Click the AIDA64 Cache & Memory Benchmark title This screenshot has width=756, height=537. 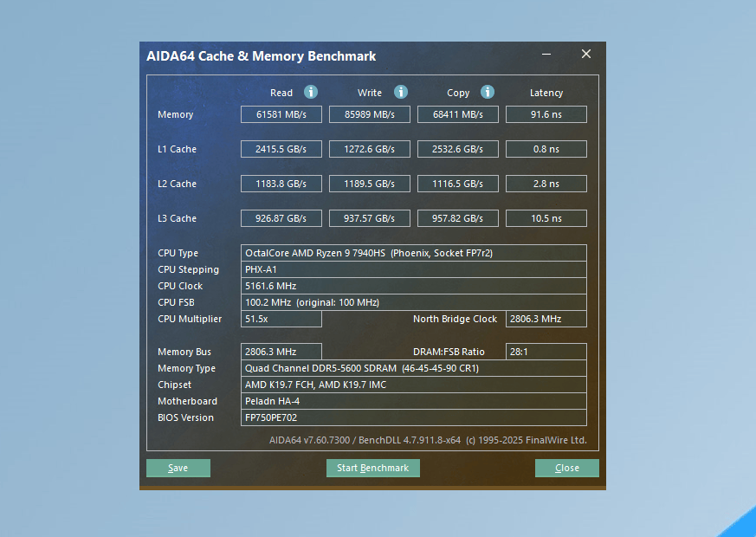point(262,56)
